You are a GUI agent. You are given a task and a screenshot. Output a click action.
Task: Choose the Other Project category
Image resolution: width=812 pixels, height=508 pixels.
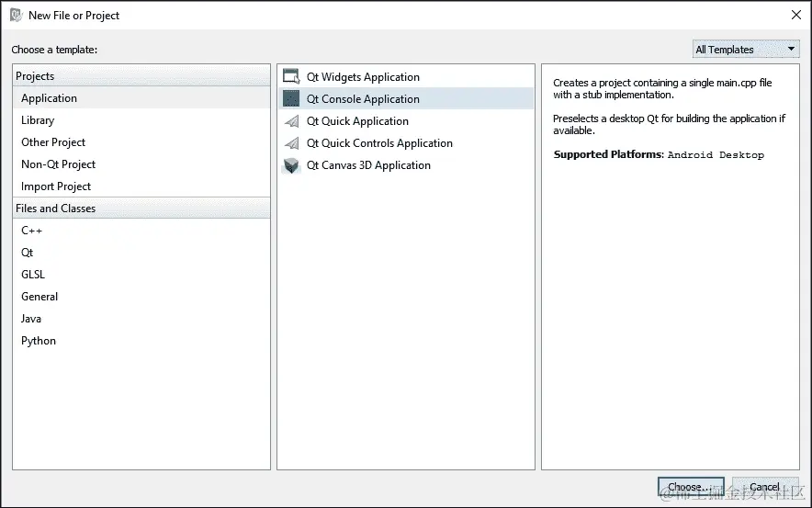[141, 141]
